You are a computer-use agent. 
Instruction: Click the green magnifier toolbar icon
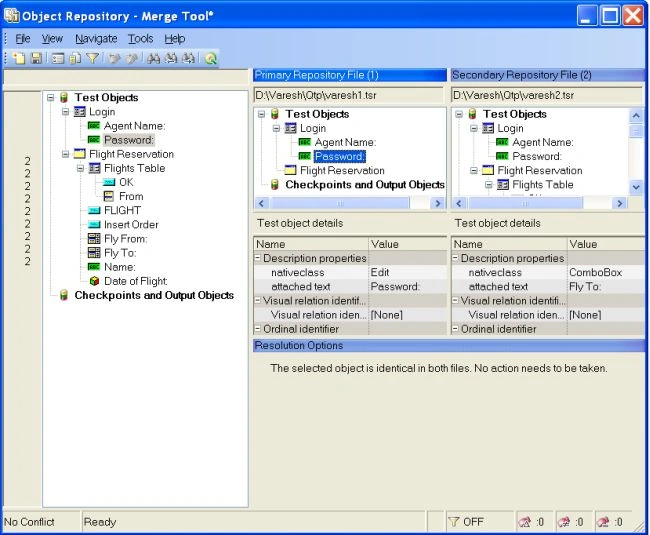click(211, 58)
